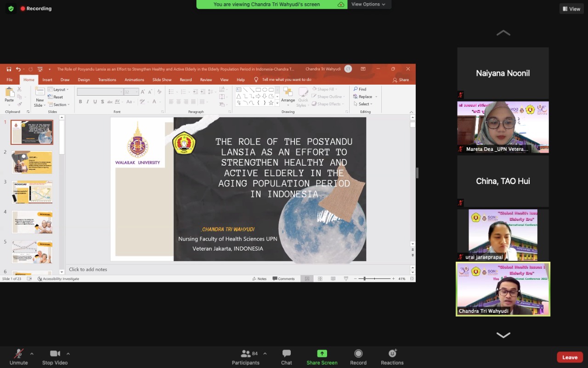
Task: Toggle slide Notes pane in status bar
Action: [x=260, y=279]
